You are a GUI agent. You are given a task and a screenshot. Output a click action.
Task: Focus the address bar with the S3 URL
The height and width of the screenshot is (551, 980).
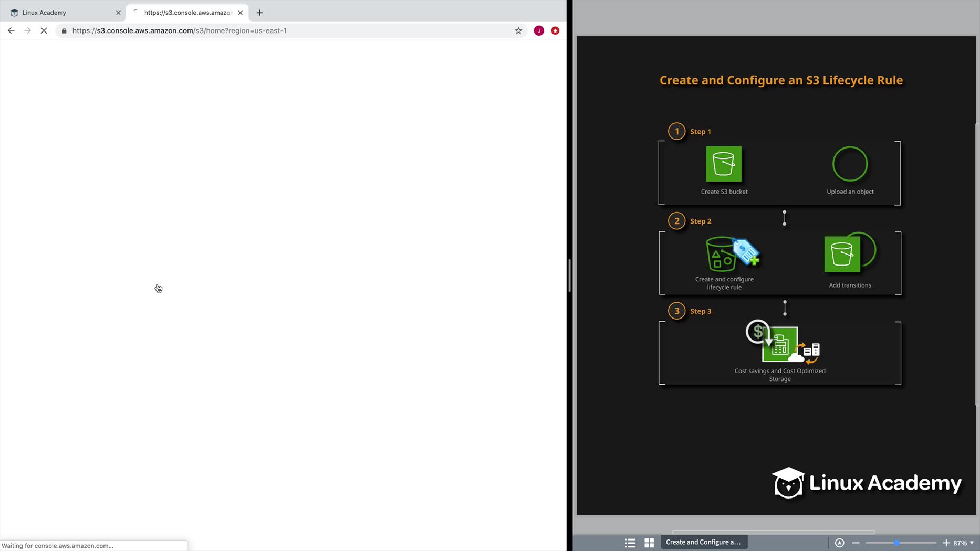click(x=291, y=30)
